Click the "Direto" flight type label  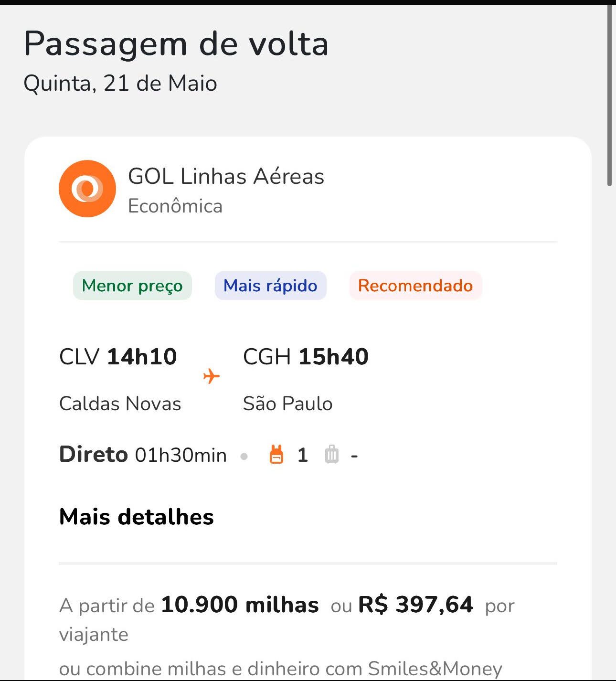click(x=94, y=455)
